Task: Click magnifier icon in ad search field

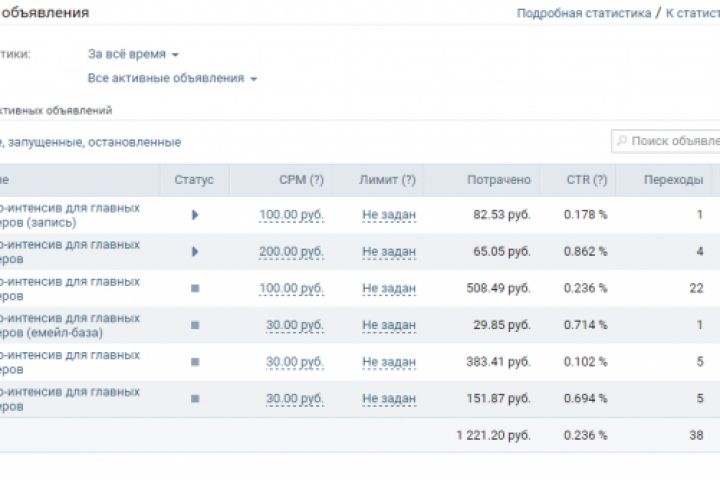Action: tap(622, 142)
